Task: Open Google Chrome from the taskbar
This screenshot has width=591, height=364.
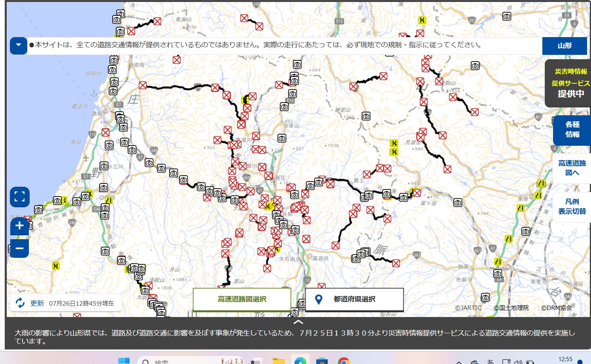Action: tap(343, 361)
